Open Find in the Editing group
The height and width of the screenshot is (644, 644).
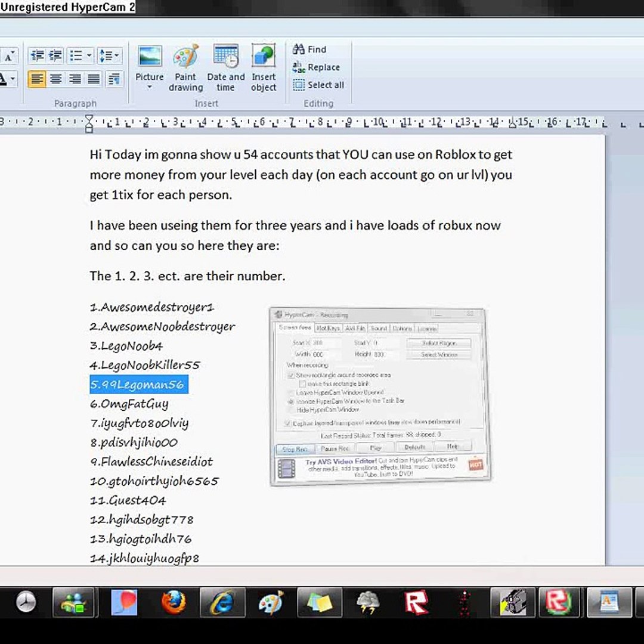(x=309, y=49)
